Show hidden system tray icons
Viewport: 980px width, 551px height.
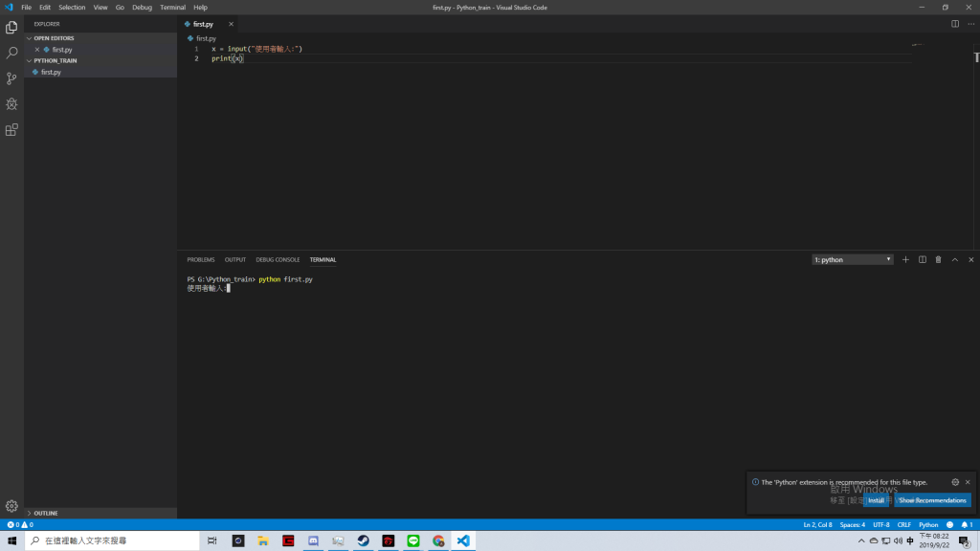[861, 541]
